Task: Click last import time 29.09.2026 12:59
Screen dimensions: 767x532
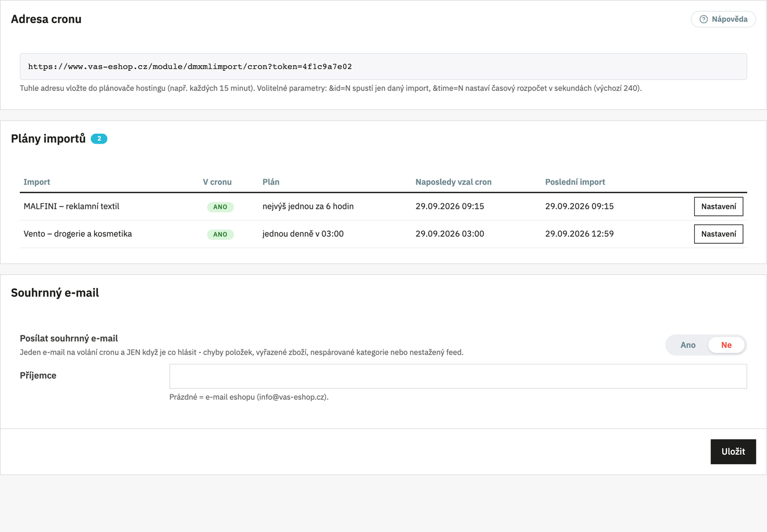Action: (x=579, y=234)
